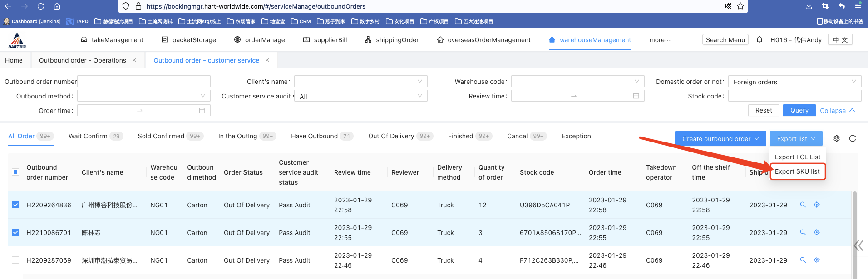
Task: Uncheck the row for order H2210086701
Action: 15,232
